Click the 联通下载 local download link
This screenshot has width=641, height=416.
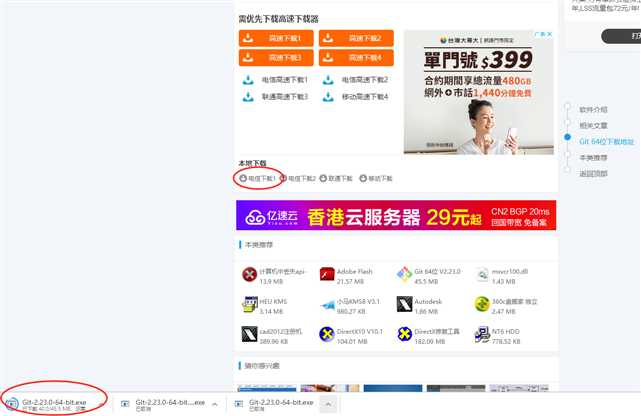click(x=336, y=178)
